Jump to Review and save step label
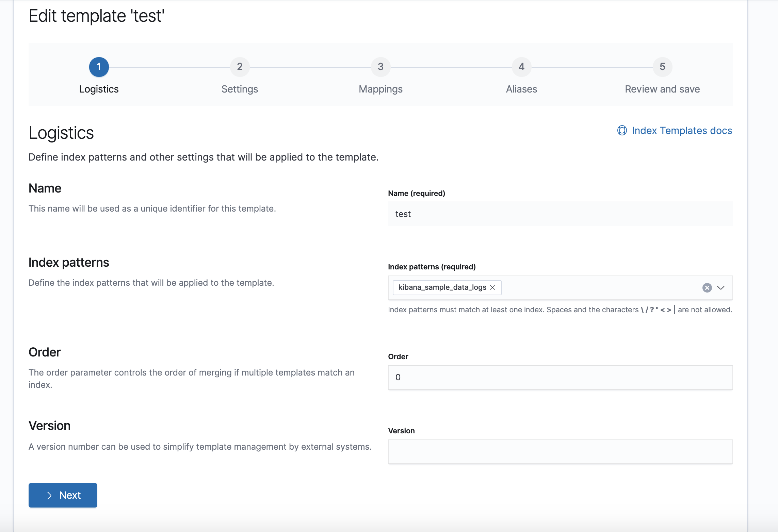 (662, 89)
